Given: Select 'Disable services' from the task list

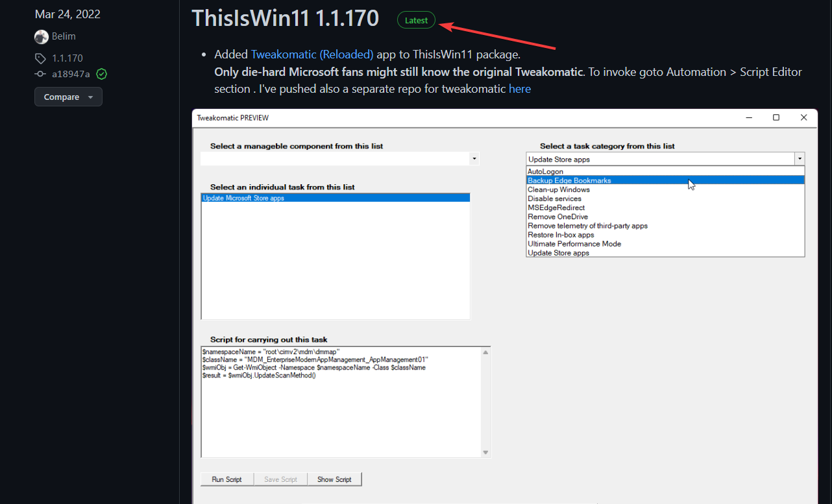Looking at the screenshot, I should click(x=554, y=198).
